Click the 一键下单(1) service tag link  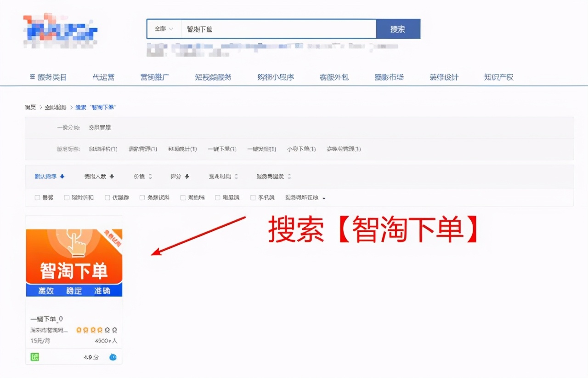click(x=222, y=149)
